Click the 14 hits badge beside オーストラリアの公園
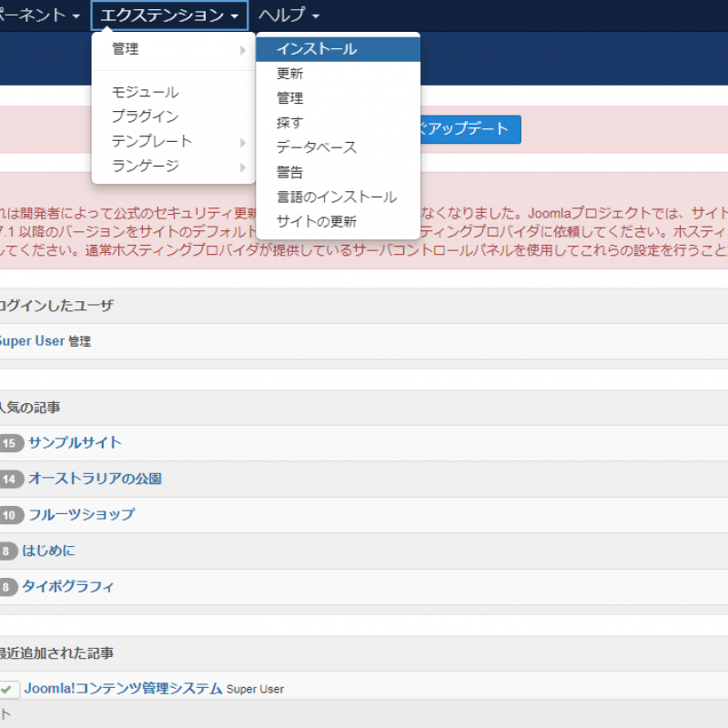Viewport: 728px width, 728px height. coord(11,480)
